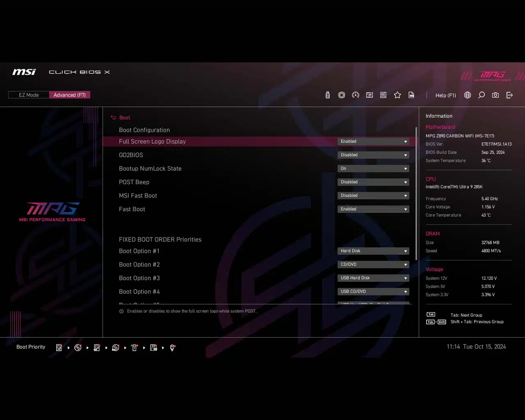The height and width of the screenshot is (420, 525).
Task: Click the DRAM section heading
Action: pos(433,234)
